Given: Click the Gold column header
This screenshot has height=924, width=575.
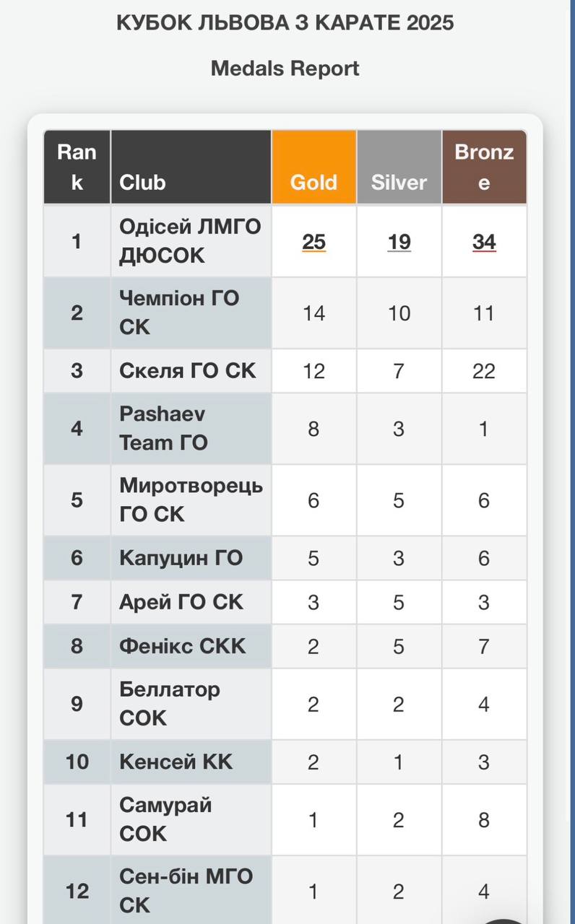Looking at the screenshot, I should [x=314, y=167].
